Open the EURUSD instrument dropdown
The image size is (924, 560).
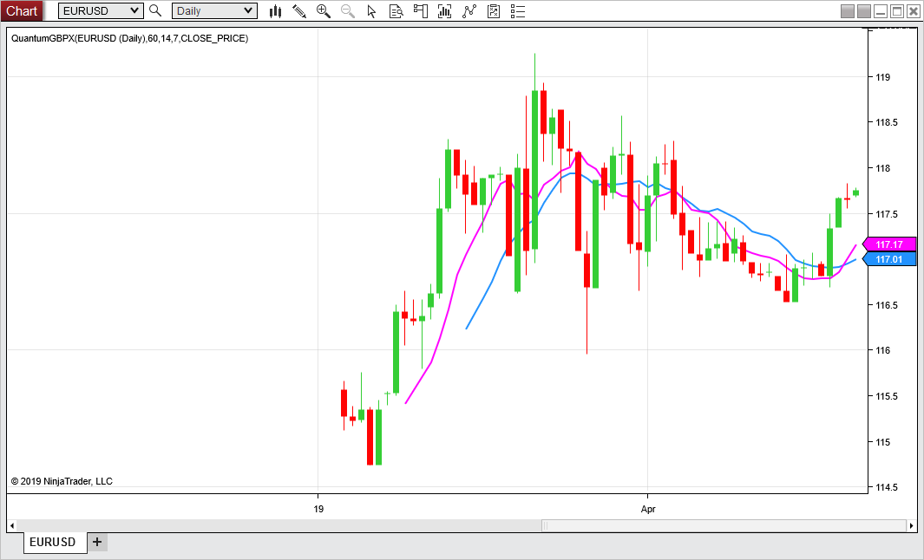coord(101,10)
